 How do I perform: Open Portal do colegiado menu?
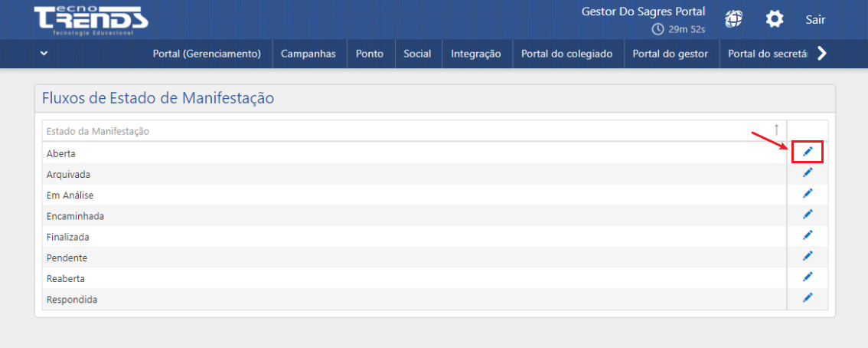[x=567, y=54]
